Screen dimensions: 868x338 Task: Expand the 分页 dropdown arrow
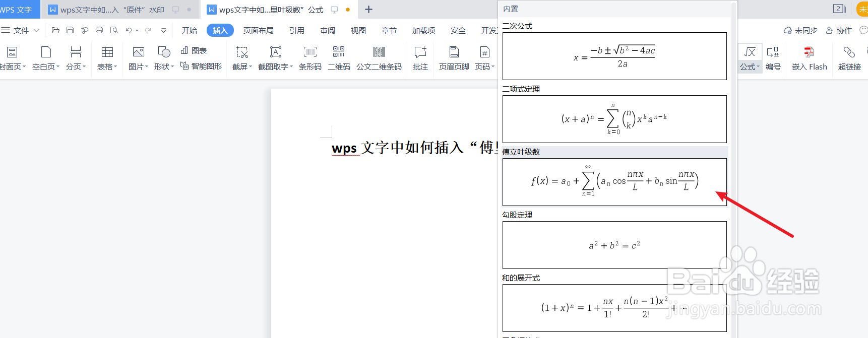click(x=84, y=66)
